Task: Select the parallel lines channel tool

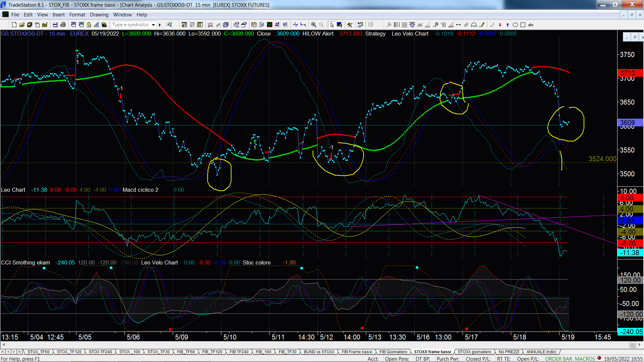Action: 466,25
